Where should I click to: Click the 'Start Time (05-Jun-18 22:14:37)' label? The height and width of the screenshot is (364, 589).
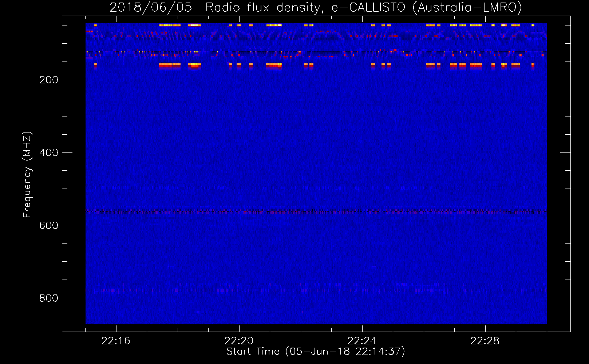point(316,352)
